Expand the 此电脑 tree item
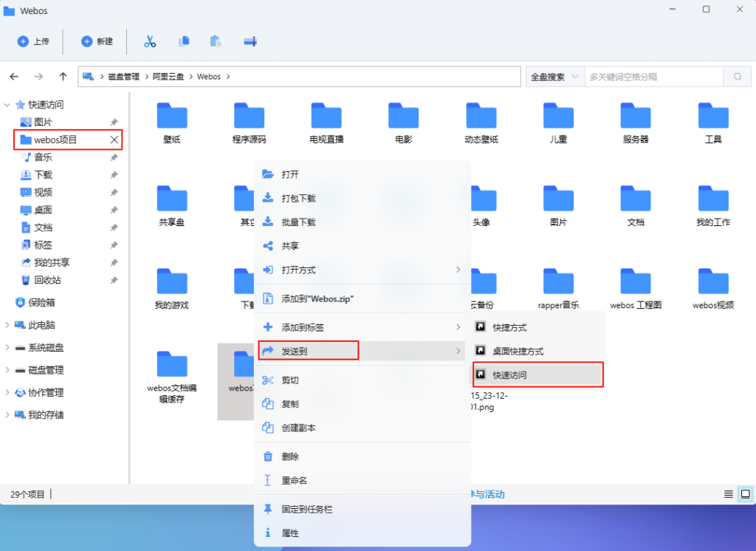The image size is (756, 551). [9, 324]
